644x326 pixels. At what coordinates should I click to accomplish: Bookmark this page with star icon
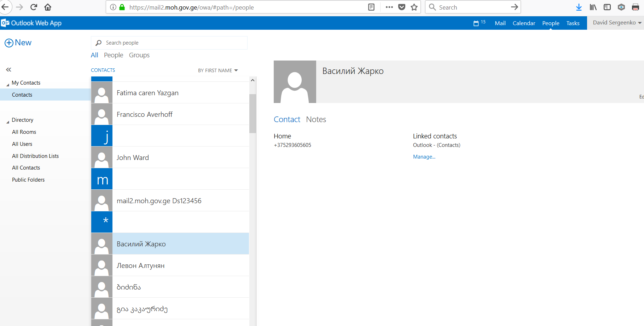coord(414,7)
